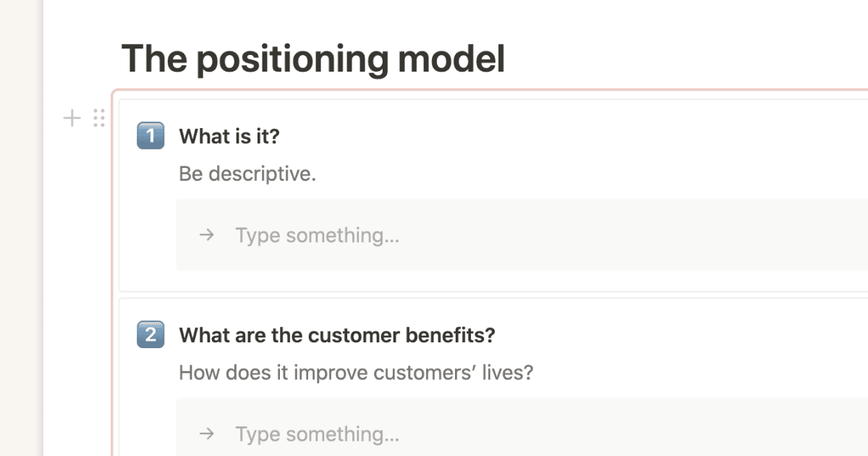Click the word 'descriptive.' in the first card
The width and height of the screenshot is (868, 456).
tap(263, 174)
